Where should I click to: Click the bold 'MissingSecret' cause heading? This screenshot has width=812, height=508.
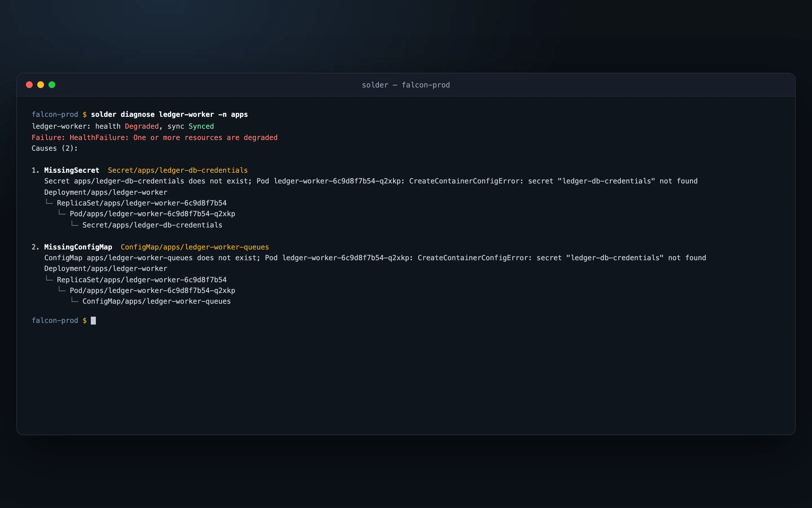coord(72,170)
